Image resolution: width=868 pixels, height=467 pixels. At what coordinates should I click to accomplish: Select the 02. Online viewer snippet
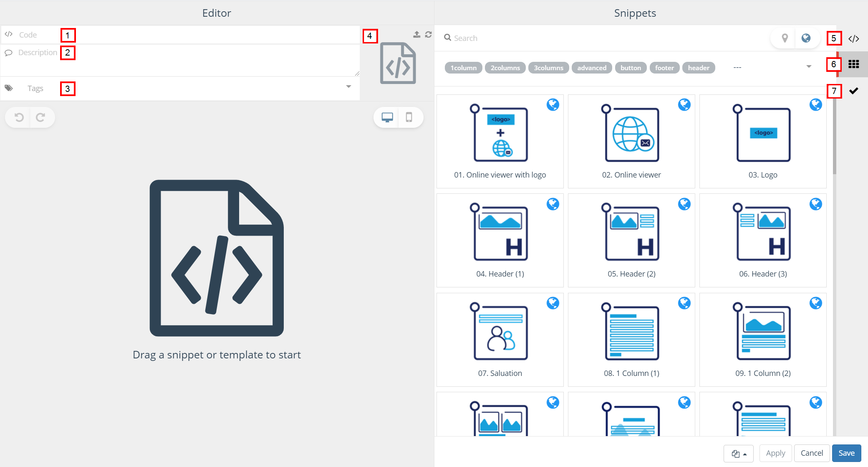tap(631, 141)
